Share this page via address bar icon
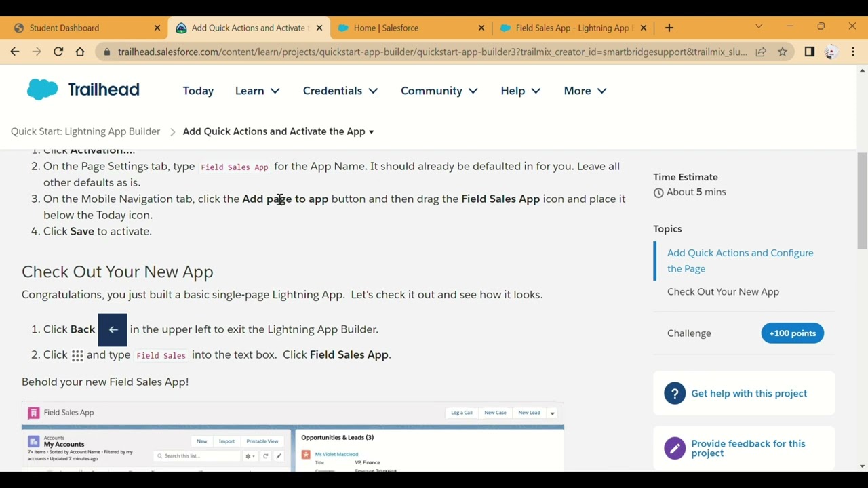The height and width of the screenshot is (488, 868). 761,52
